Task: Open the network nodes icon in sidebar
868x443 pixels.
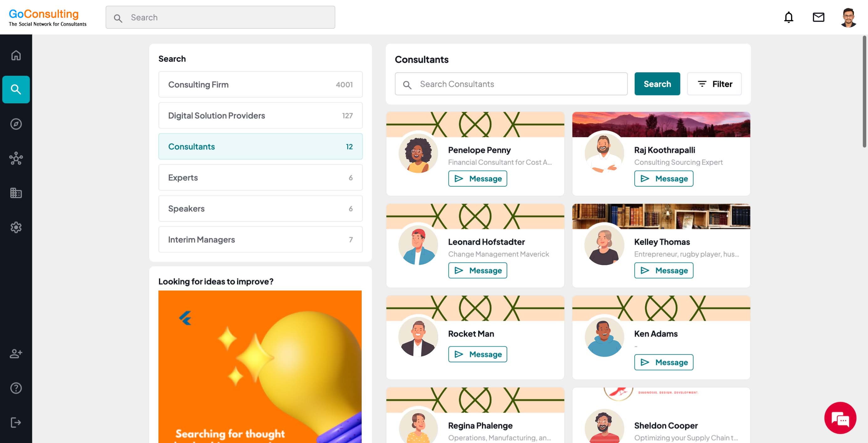Action: [16, 158]
